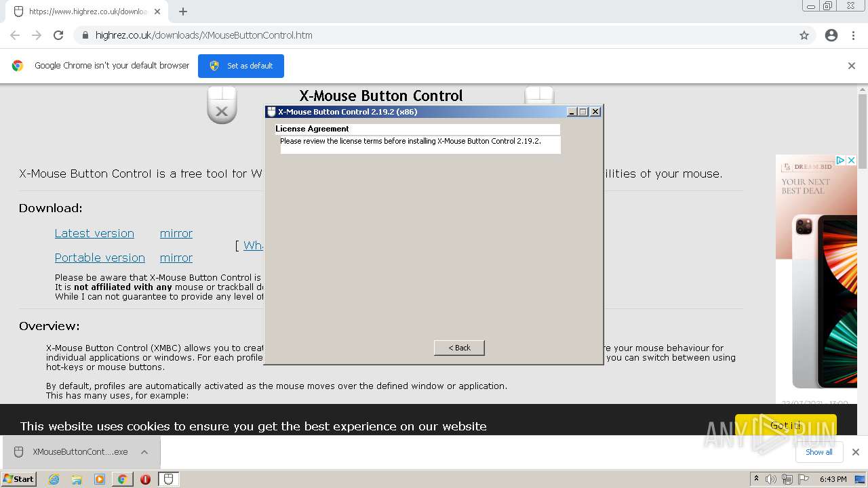868x488 pixels.
Task: Open Windows Explorer folder on the taskbar
Action: [x=77, y=479]
